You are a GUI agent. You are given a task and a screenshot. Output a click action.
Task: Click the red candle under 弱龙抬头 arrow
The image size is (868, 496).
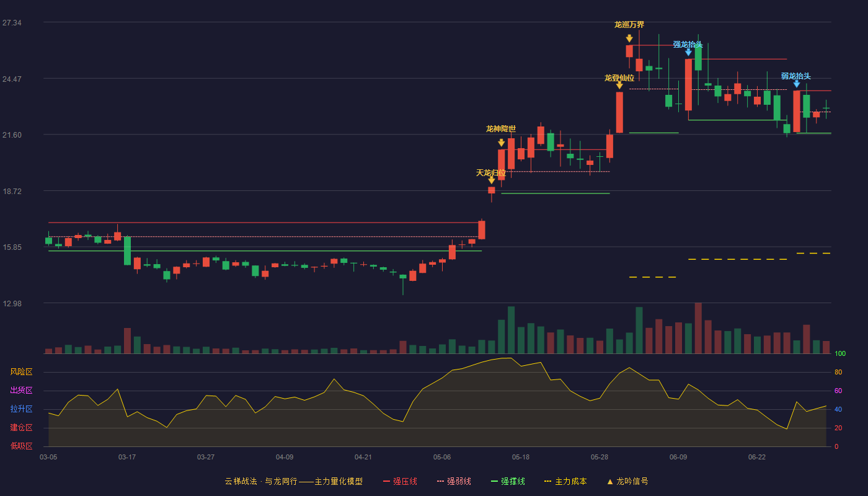tap(797, 112)
